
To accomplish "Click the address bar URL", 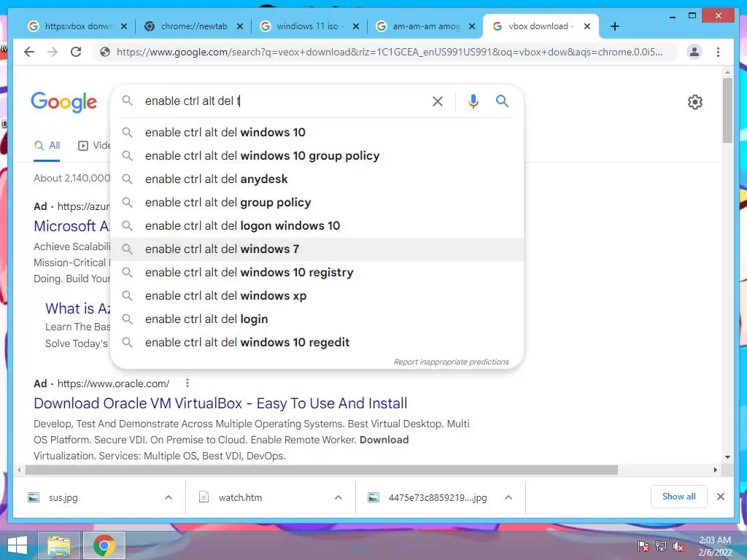I will pos(390,52).
